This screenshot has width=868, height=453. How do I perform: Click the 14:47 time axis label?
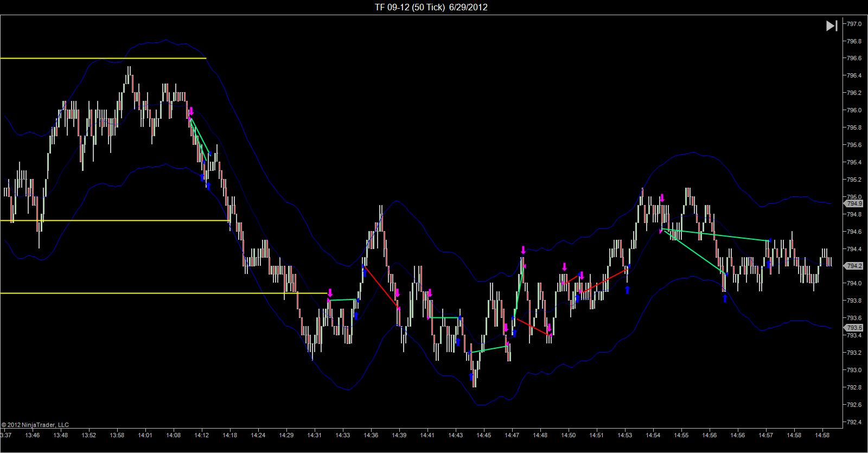coord(512,435)
